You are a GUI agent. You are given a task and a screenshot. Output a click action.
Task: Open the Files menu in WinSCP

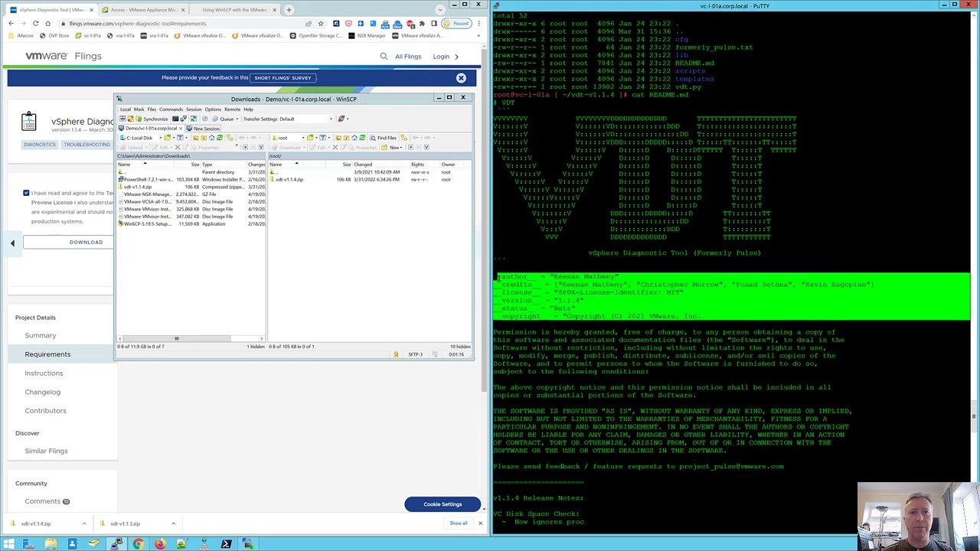(x=152, y=109)
